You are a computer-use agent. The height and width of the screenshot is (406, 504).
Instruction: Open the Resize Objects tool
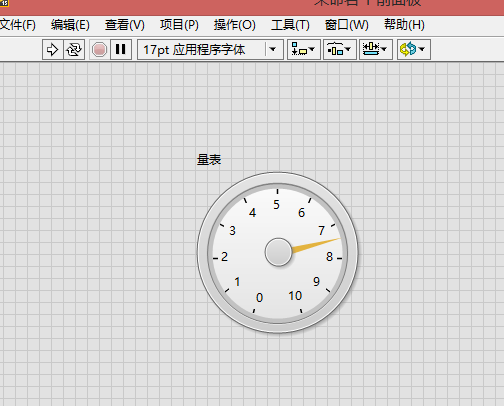click(375, 50)
